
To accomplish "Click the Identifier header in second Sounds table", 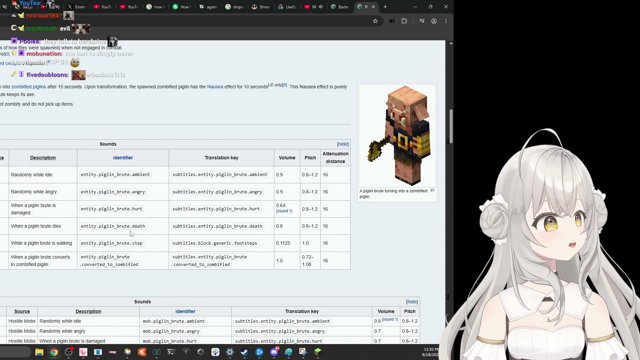I will [185, 311].
